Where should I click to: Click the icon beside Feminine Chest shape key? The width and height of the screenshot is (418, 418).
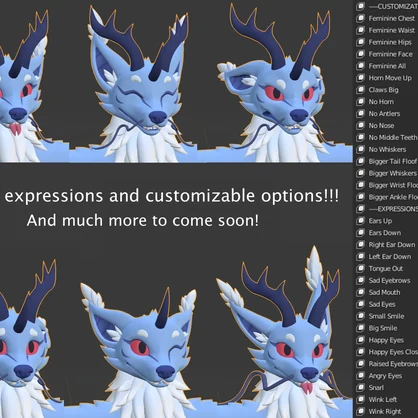(x=360, y=18)
